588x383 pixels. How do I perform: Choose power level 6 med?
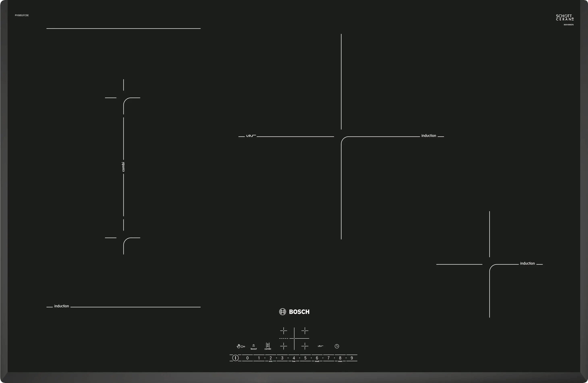[x=317, y=358]
